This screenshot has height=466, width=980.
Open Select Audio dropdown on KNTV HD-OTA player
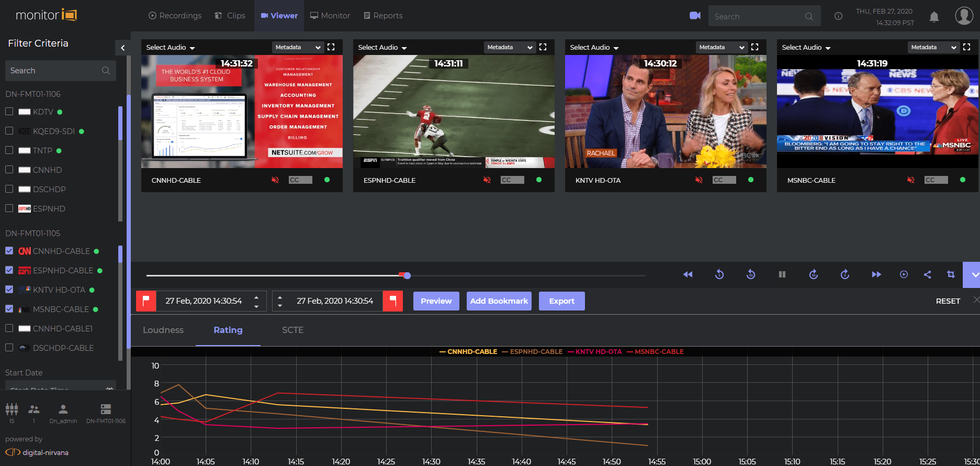pos(594,48)
